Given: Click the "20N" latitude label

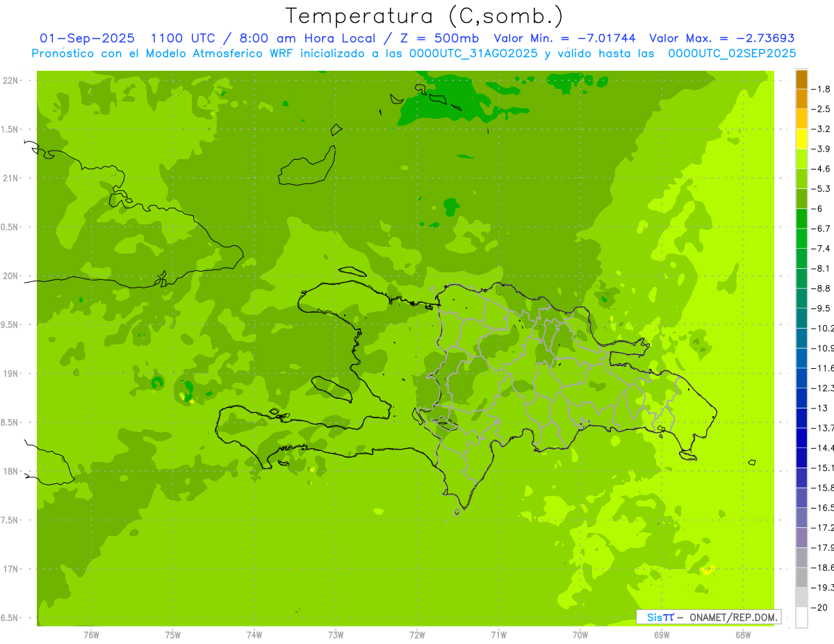Looking at the screenshot, I should tap(10, 276).
